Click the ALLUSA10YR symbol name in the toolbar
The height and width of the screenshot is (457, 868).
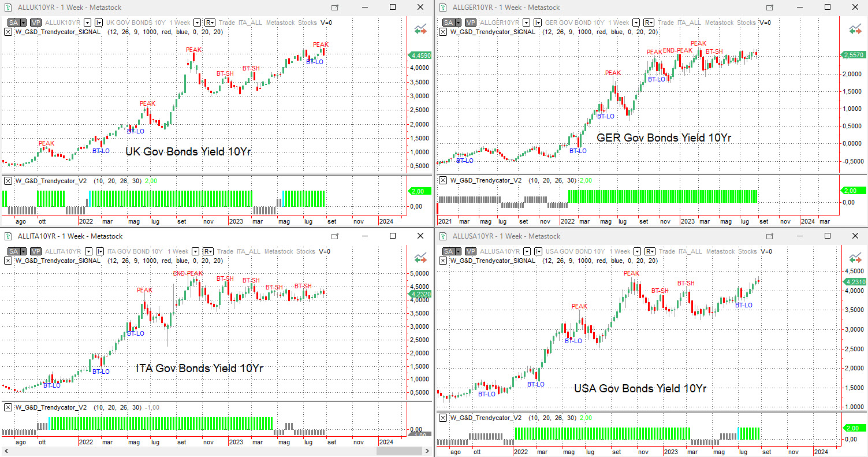500,251
